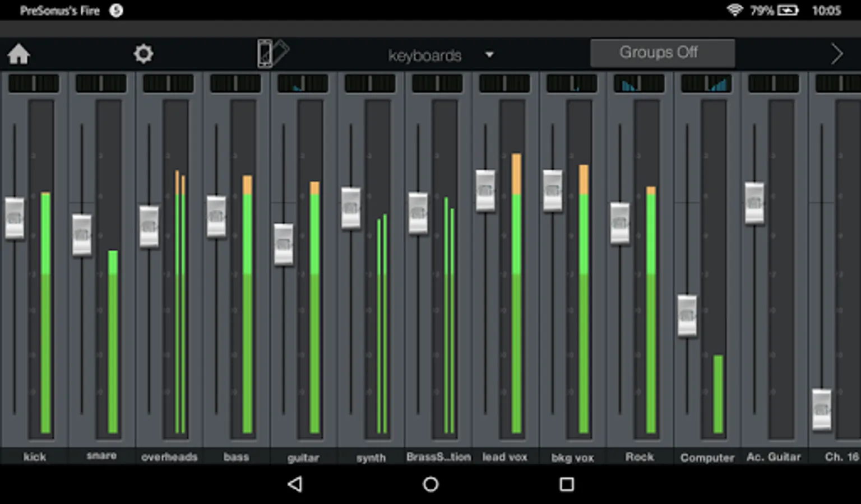Select the lead vox channel label
Image resolution: width=861 pixels, height=504 pixels.
click(x=504, y=457)
